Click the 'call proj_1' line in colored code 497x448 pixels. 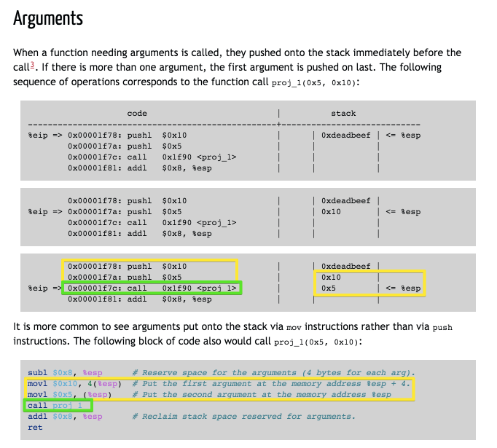tap(55, 406)
